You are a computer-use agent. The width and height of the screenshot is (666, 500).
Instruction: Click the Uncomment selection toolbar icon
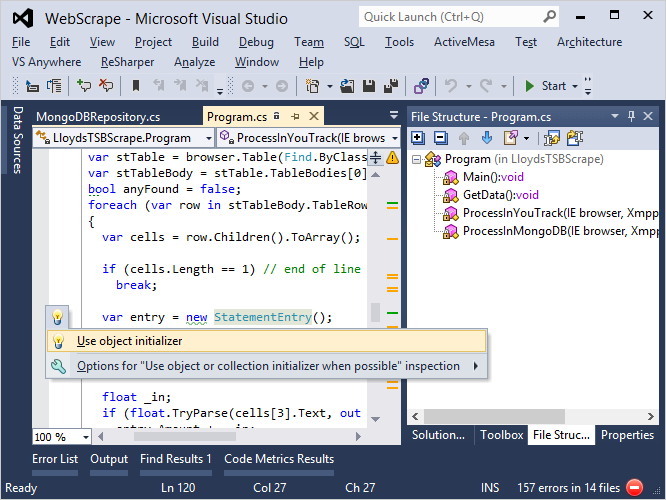106,86
